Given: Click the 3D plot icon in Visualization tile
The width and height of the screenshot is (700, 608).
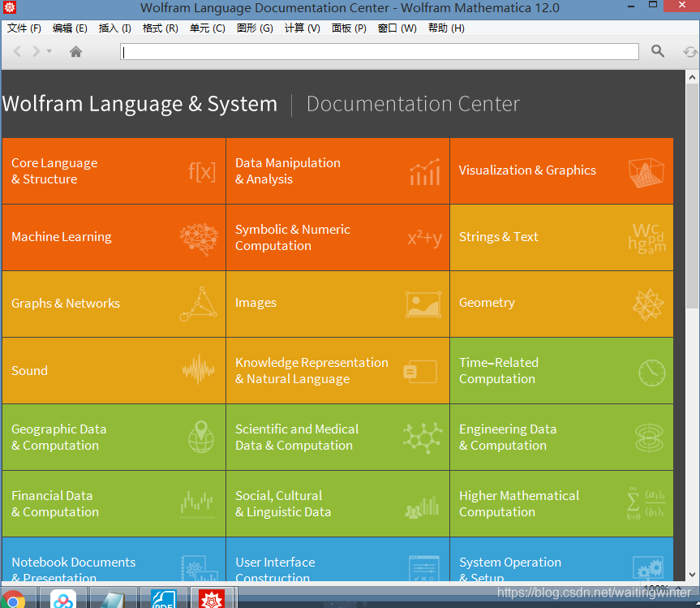Looking at the screenshot, I should click(646, 172).
